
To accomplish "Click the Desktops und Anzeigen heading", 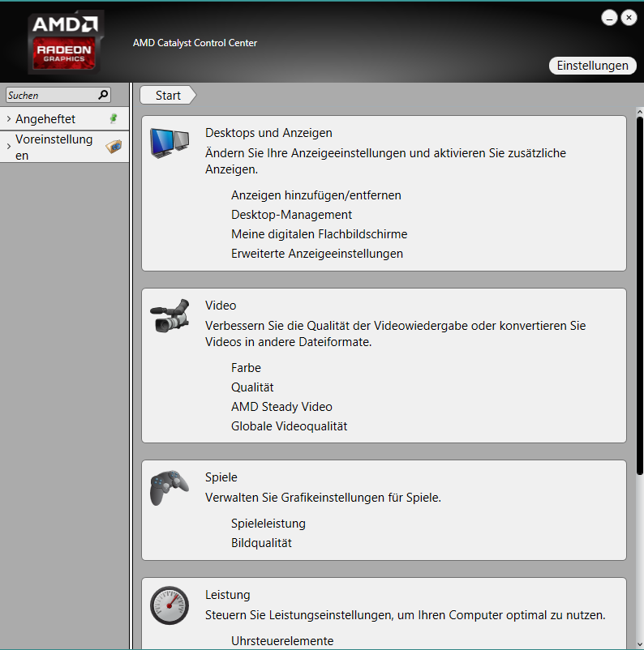I will pyautogui.click(x=268, y=133).
